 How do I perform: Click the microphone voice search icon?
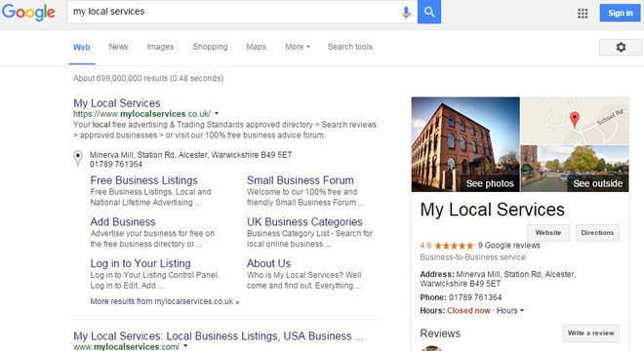coord(406,13)
